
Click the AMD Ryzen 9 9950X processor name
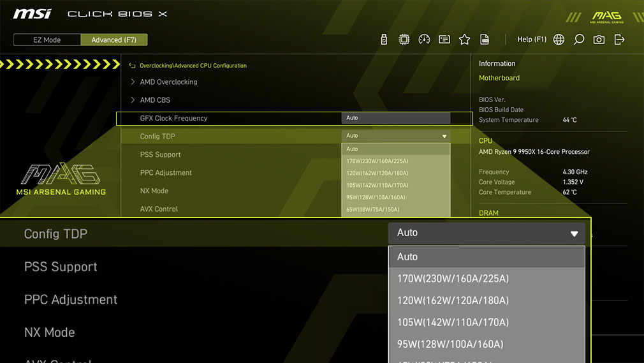534,152
